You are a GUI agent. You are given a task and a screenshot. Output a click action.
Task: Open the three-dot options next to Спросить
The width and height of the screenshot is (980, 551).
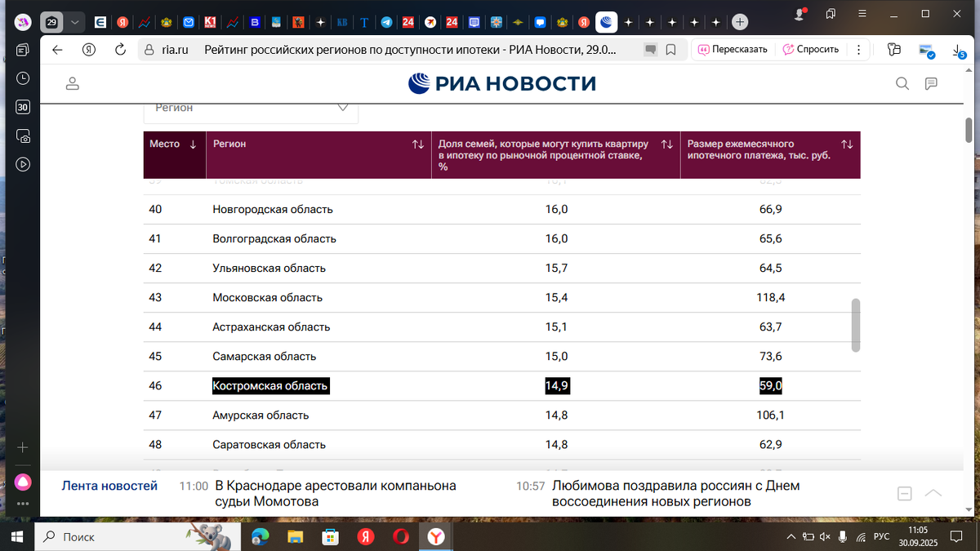[x=857, y=49]
